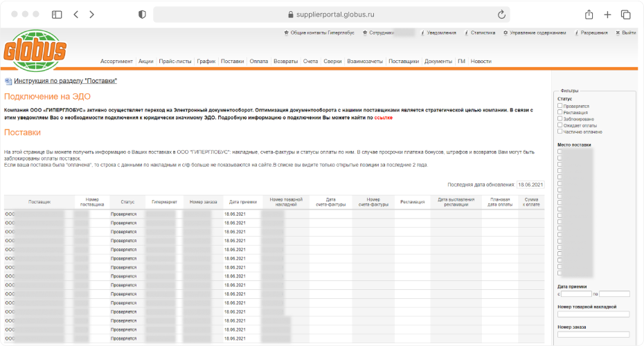Open the Возвраты menu item
The height and width of the screenshot is (346, 644).
[285, 61]
